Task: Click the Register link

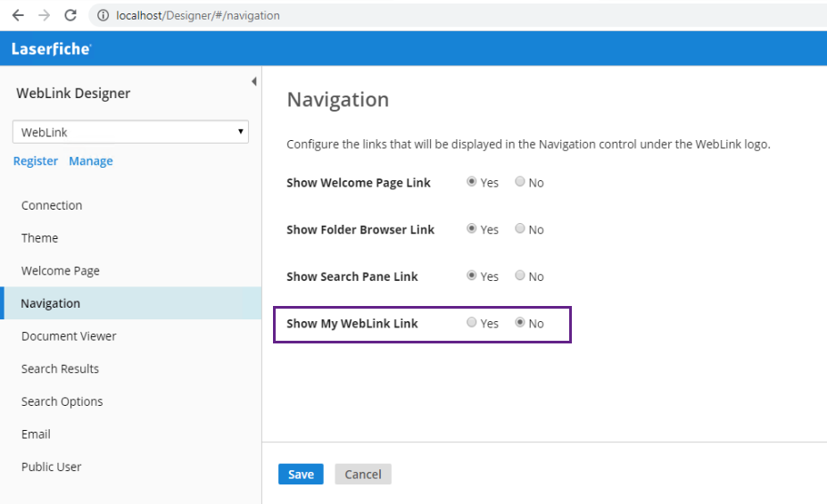Action: pyautogui.click(x=36, y=161)
